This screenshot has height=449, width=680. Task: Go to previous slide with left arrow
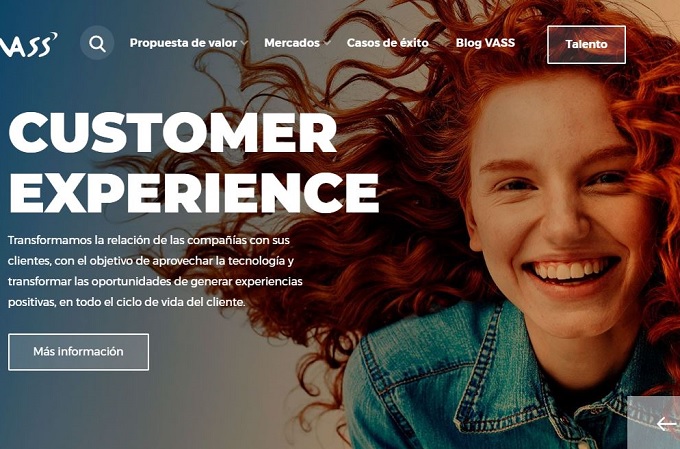point(666,424)
